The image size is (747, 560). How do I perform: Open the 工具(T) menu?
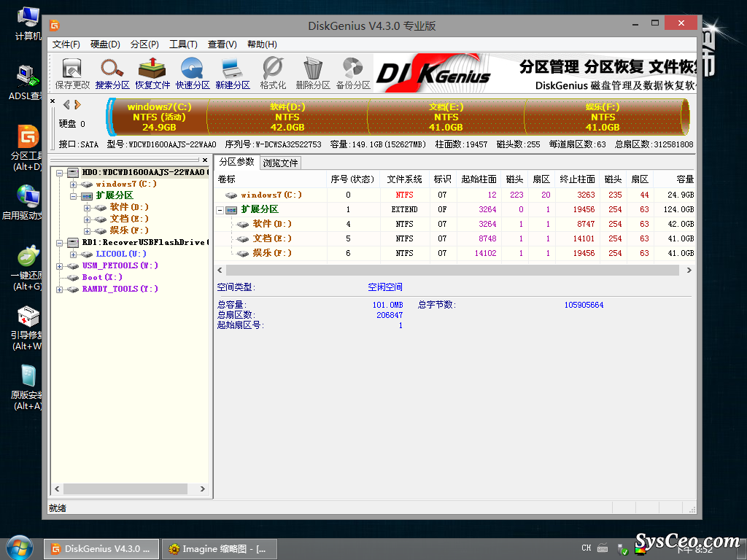[183, 44]
